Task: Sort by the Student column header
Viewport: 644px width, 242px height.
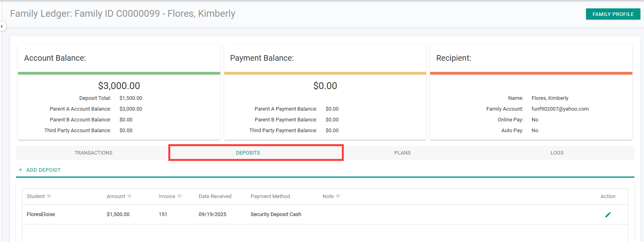Action: pos(36,196)
